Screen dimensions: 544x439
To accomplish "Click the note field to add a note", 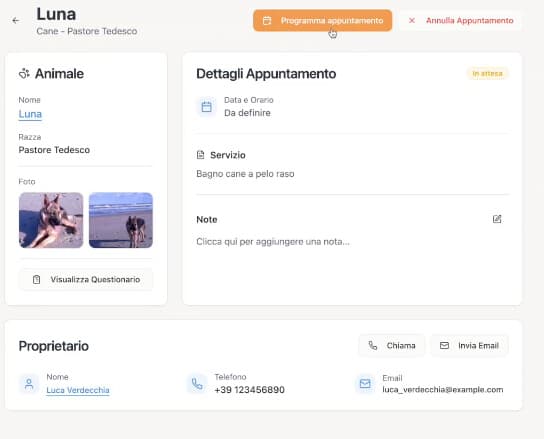I will tap(273, 242).
